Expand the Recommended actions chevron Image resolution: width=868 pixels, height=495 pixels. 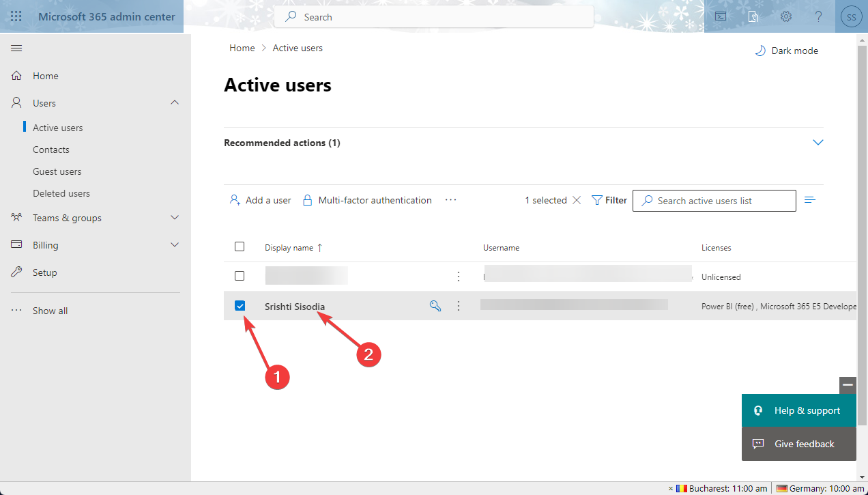[818, 143]
